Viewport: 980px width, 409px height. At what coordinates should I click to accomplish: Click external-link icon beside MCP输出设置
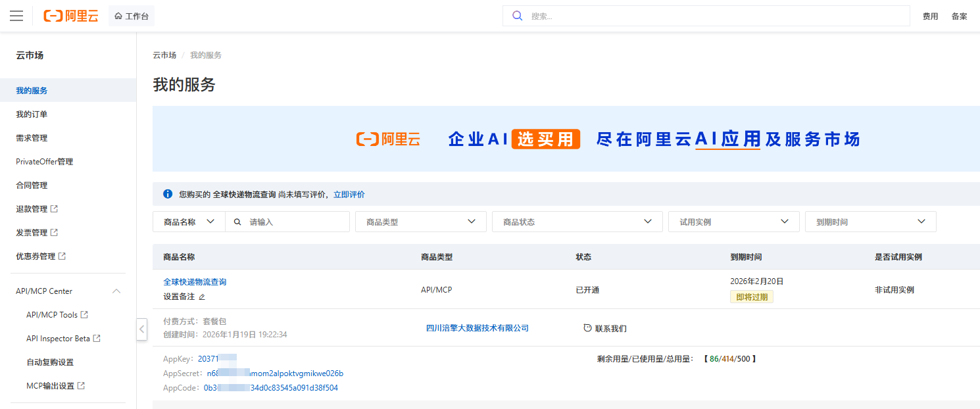tap(81, 386)
